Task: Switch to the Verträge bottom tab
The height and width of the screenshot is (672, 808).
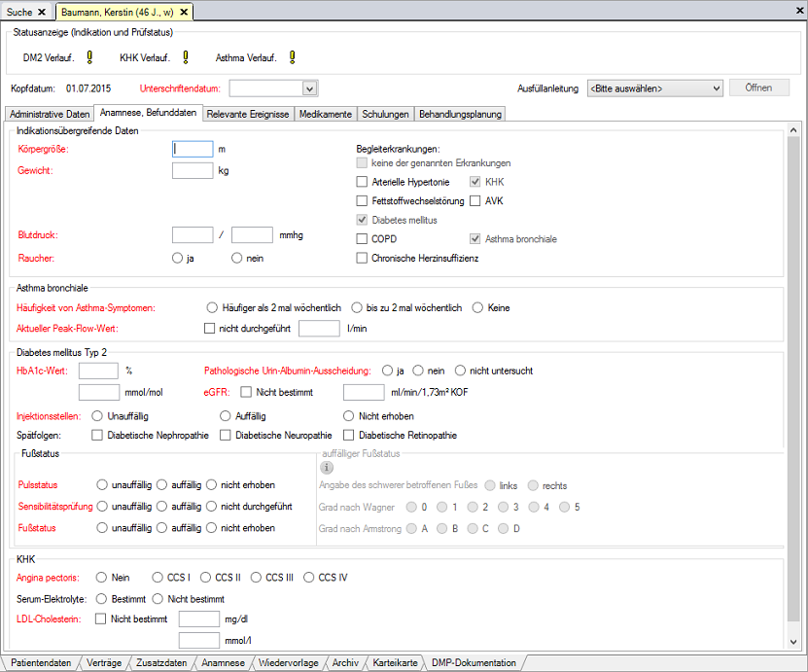Action: point(104,663)
